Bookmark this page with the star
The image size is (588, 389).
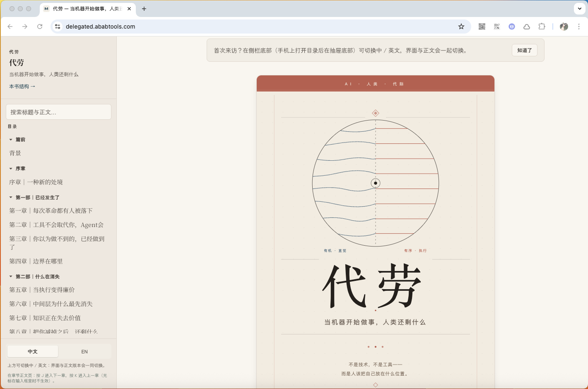[461, 27]
